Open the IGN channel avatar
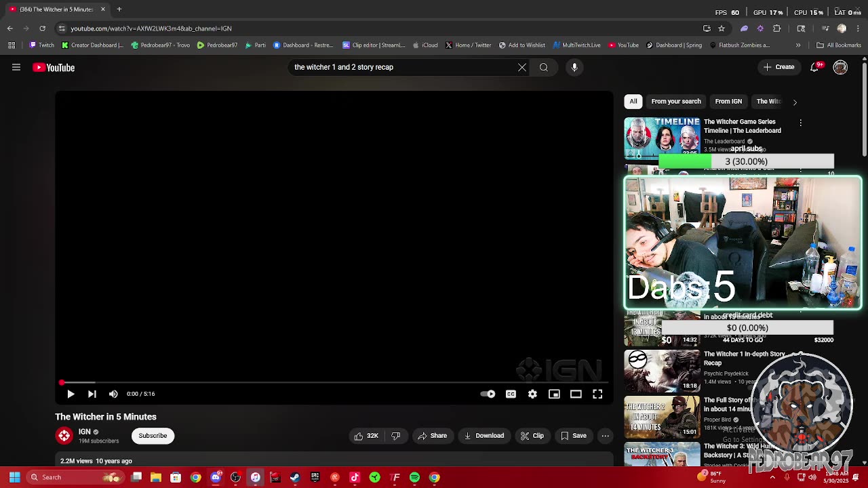This screenshot has height=488, width=868. (x=64, y=436)
